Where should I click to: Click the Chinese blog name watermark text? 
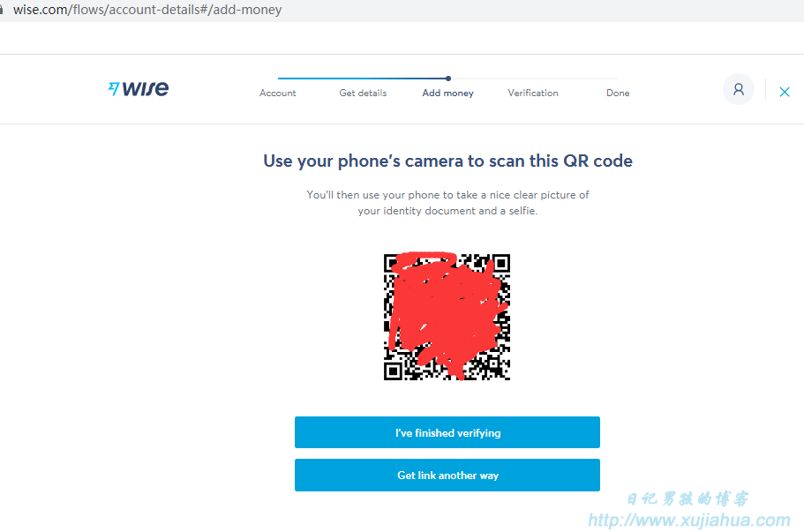[x=688, y=498]
